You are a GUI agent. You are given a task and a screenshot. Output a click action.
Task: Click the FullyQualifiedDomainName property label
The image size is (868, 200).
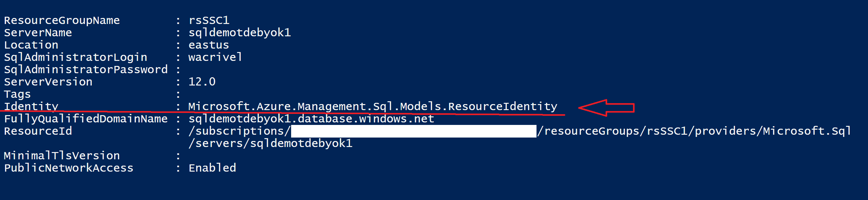pos(85,119)
